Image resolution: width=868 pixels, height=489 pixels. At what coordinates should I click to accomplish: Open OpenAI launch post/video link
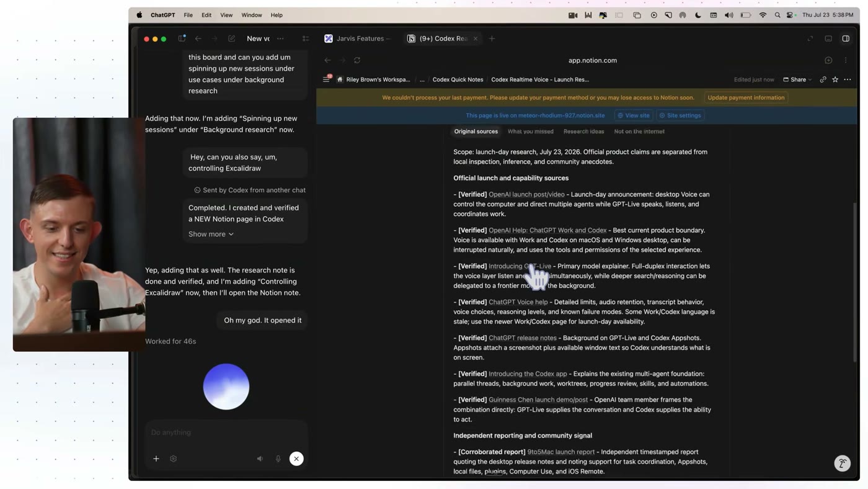click(526, 194)
